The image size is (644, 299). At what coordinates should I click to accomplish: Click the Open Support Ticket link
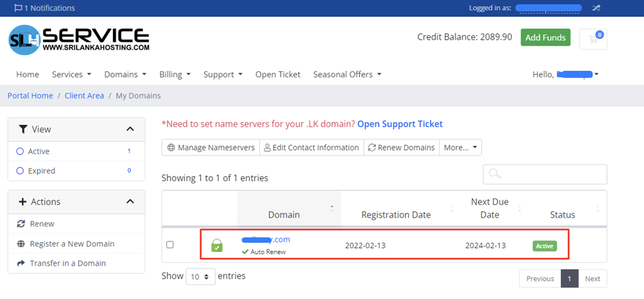tap(400, 124)
